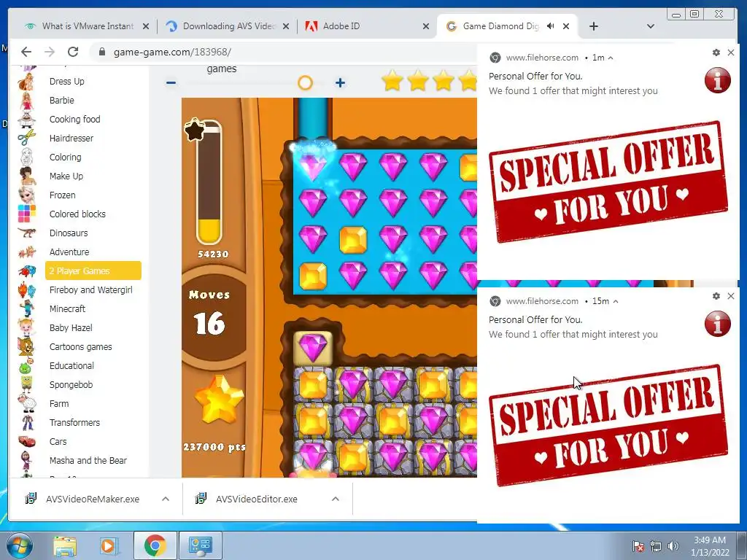Zoom out game with minus button
Screen dimensions: 747x560
[171, 83]
